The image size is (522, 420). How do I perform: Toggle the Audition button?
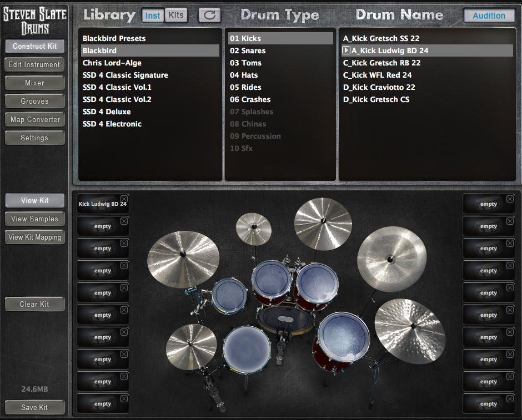(x=489, y=16)
